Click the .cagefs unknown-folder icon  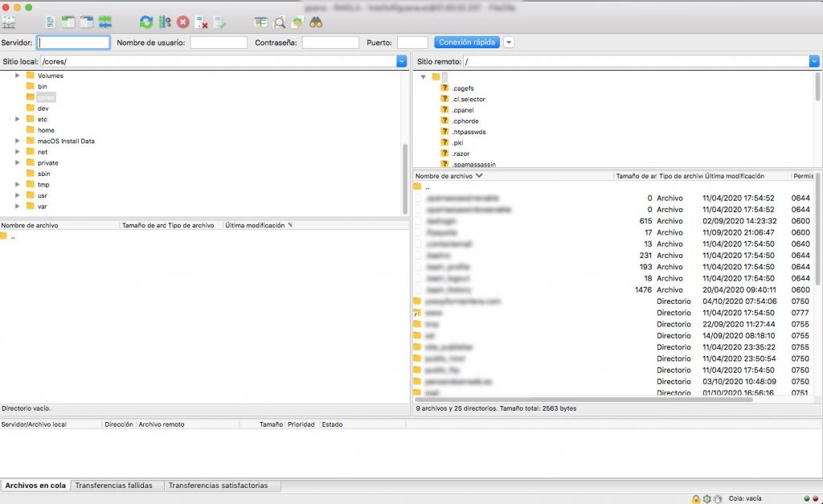(444, 88)
